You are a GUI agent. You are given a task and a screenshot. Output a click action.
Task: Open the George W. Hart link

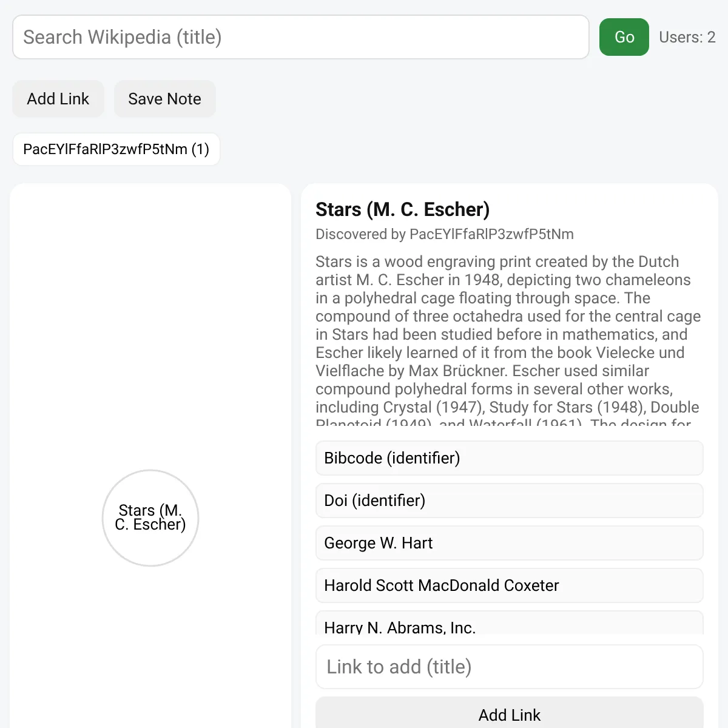(510, 543)
